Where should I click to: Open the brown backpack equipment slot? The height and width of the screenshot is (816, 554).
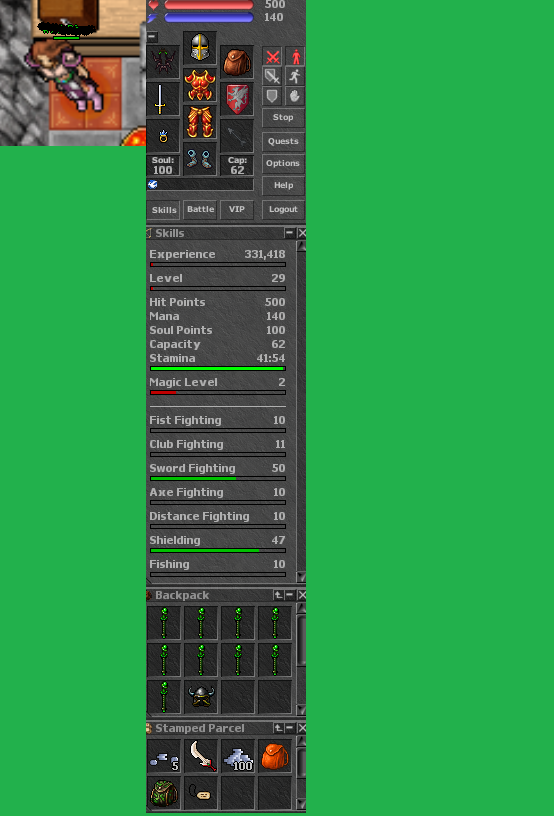coord(237,62)
